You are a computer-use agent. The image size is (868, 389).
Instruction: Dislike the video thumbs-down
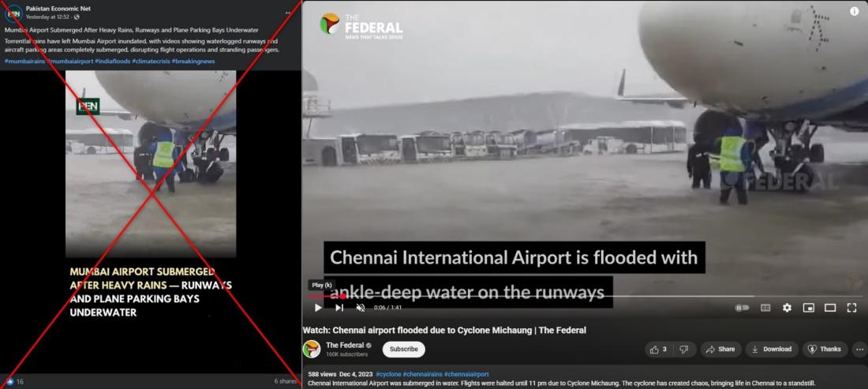click(684, 350)
